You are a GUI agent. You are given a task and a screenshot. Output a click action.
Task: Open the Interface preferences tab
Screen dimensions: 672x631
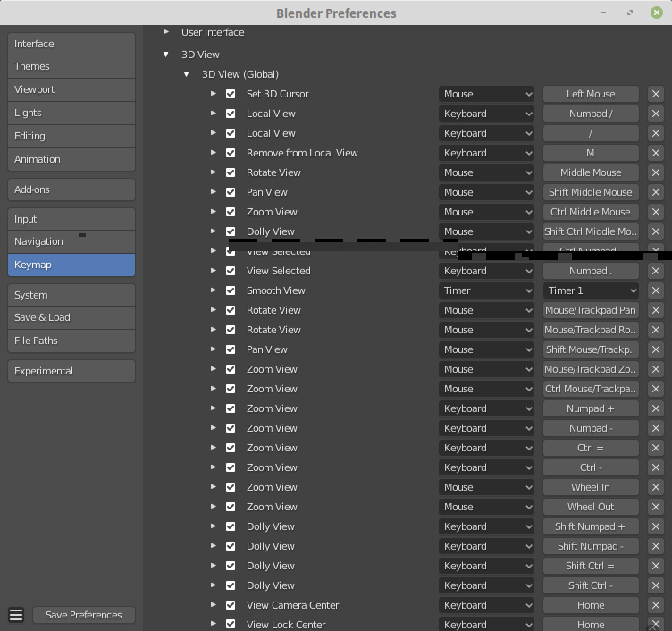point(71,44)
